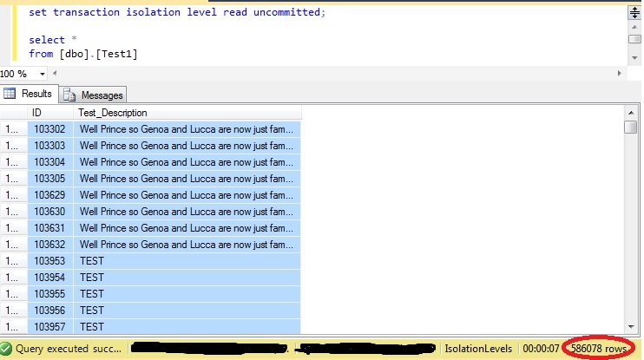
Task: Click the editor split-window handle icon
Action: tap(634, 13)
